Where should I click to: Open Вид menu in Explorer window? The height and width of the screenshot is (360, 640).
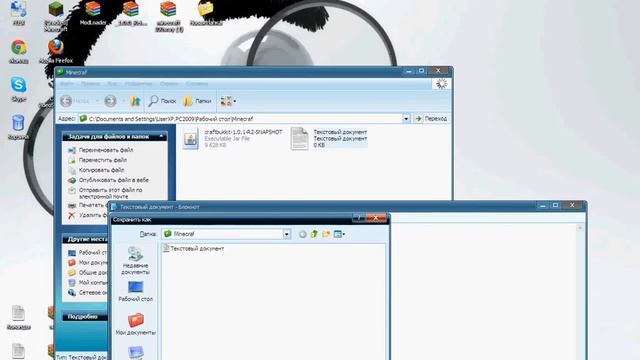(x=112, y=84)
